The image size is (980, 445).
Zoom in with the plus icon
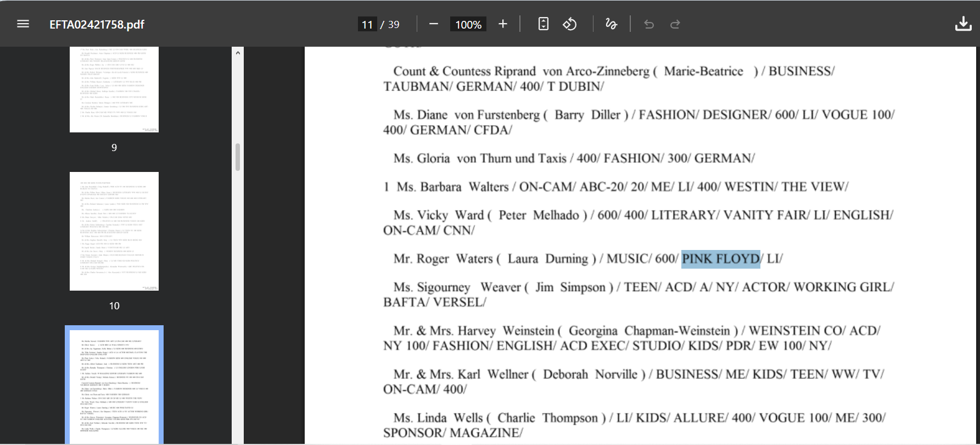click(503, 24)
